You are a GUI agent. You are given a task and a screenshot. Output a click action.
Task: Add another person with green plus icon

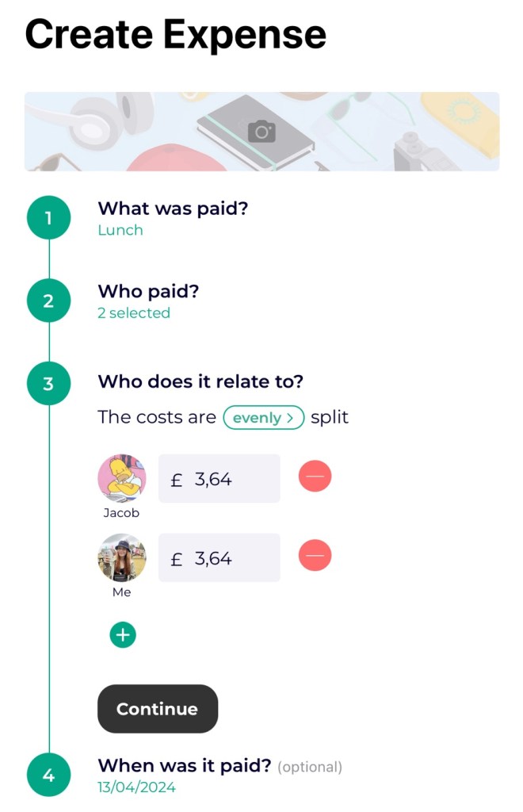[123, 634]
